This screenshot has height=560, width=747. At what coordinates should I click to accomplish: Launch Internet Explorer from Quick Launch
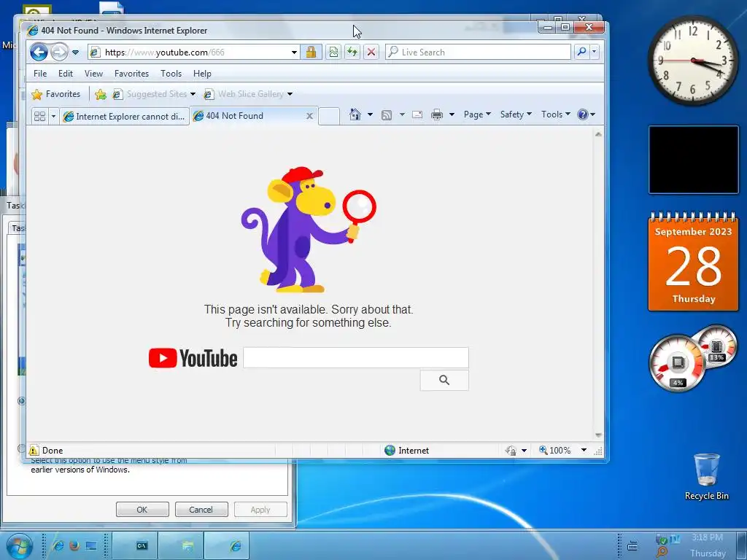coord(58,545)
